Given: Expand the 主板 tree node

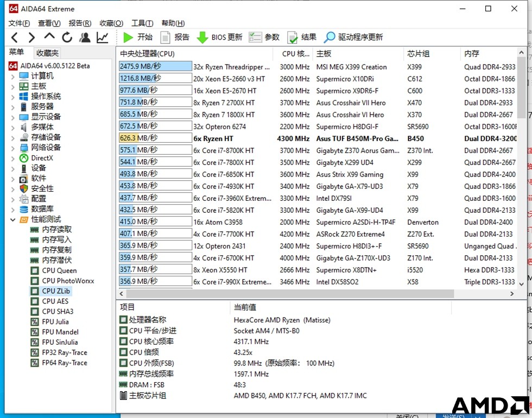Looking at the screenshot, I should click(x=12, y=86).
